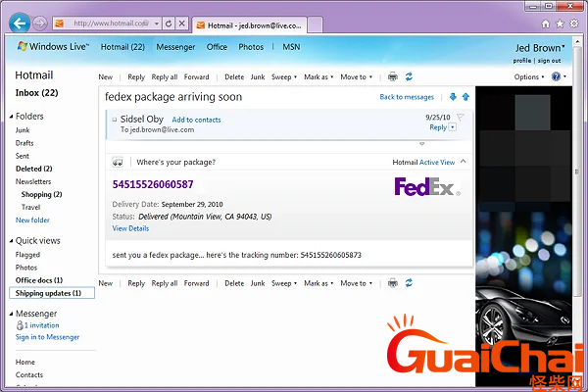
Task: Click the delivery truck icon
Action: (118, 162)
